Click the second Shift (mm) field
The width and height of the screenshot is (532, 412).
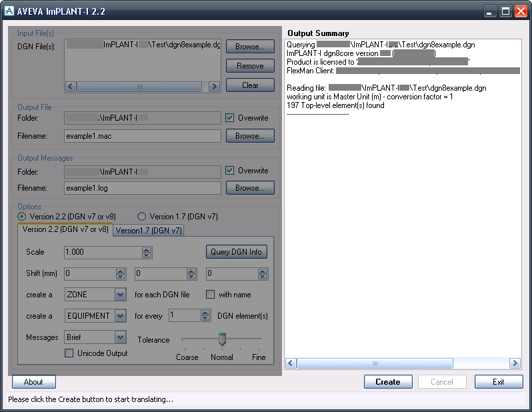click(161, 273)
